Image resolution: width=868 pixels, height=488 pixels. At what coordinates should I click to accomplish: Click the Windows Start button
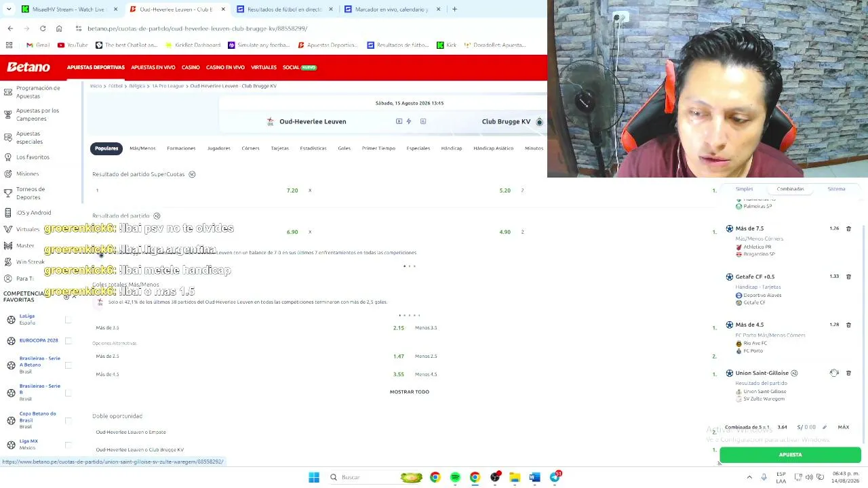(314, 477)
